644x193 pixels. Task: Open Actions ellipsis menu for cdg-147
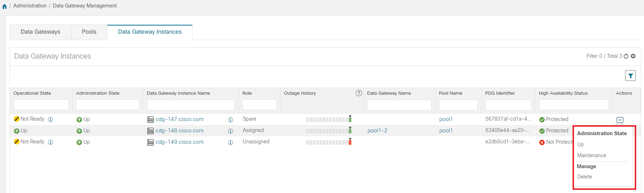pyautogui.click(x=620, y=120)
